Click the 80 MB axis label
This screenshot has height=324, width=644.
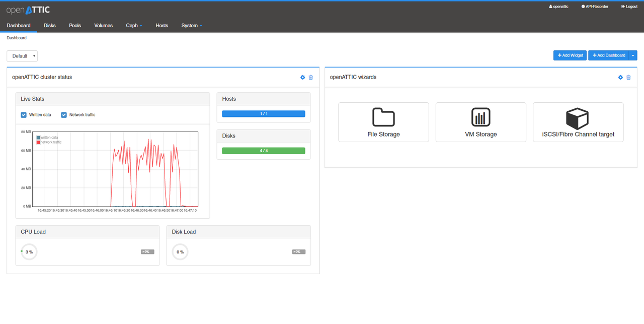click(26, 132)
